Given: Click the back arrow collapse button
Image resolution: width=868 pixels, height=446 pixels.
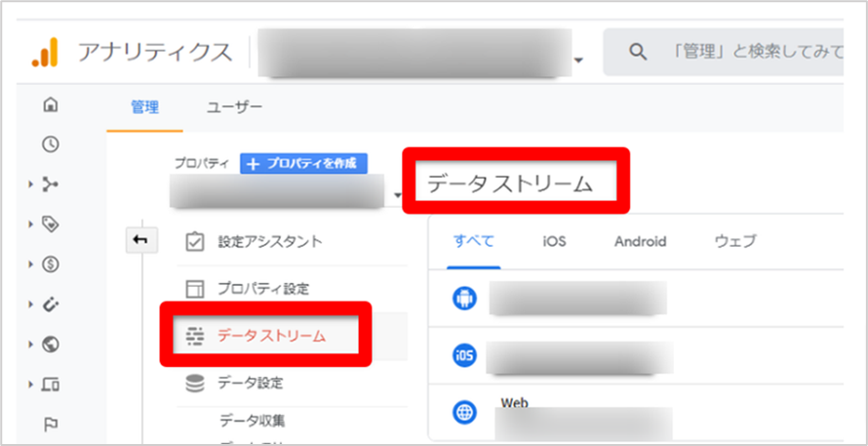Looking at the screenshot, I should coord(141,240).
